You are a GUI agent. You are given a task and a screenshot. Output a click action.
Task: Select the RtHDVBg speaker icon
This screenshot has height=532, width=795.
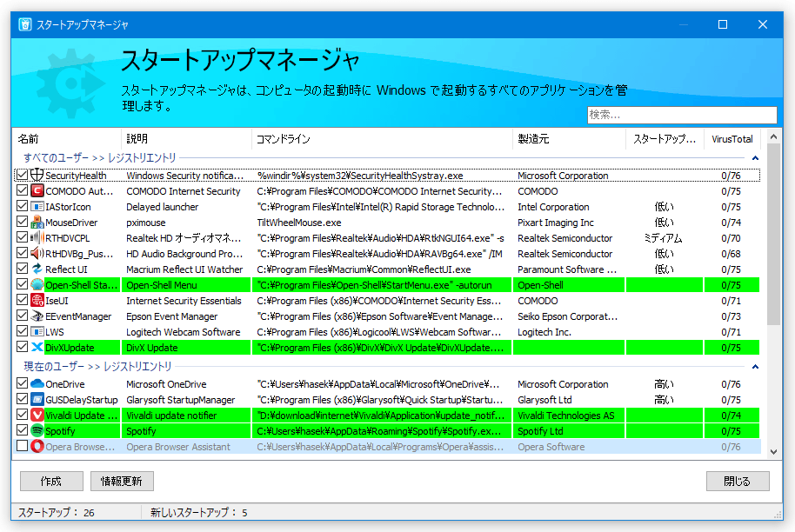tap(37, 253)
